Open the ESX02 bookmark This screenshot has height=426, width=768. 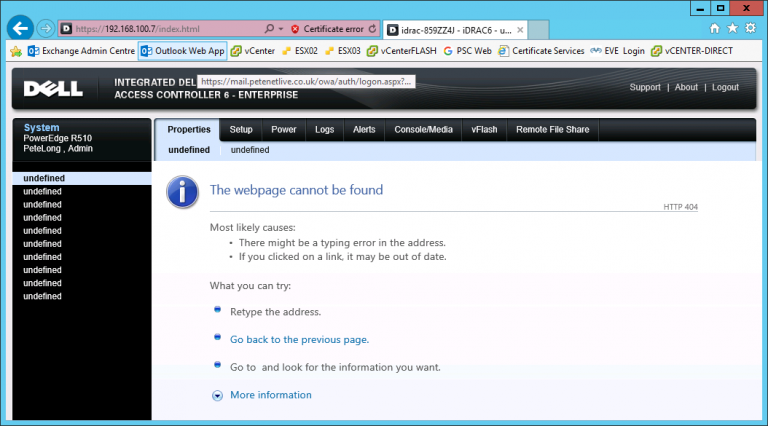(300, 51)
